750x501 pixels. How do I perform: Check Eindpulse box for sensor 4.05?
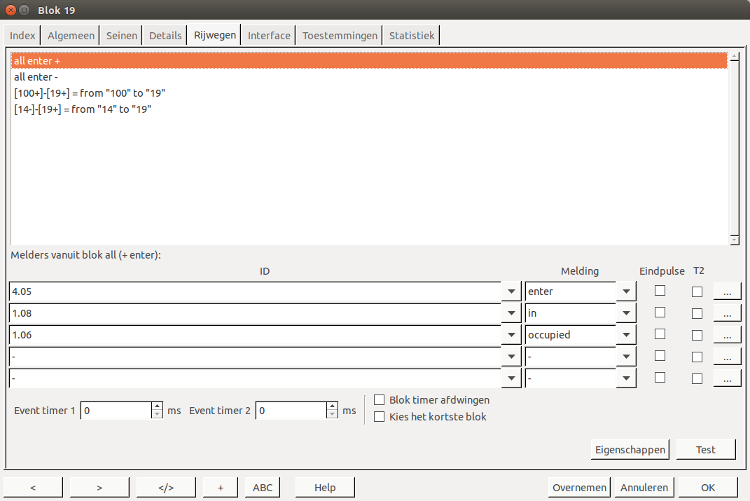(x=659, y=291)
